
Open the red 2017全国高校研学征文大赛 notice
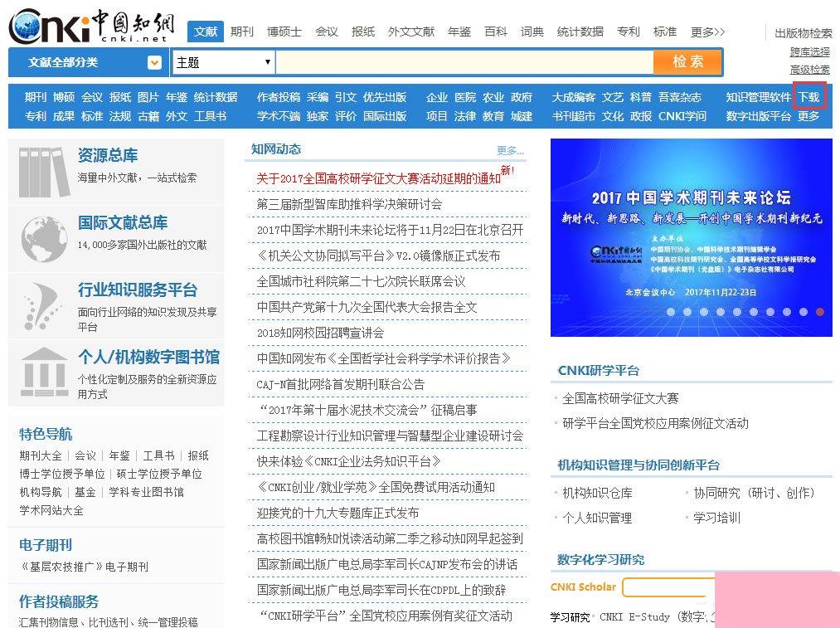pyautogui.click(x=378, y=178)
